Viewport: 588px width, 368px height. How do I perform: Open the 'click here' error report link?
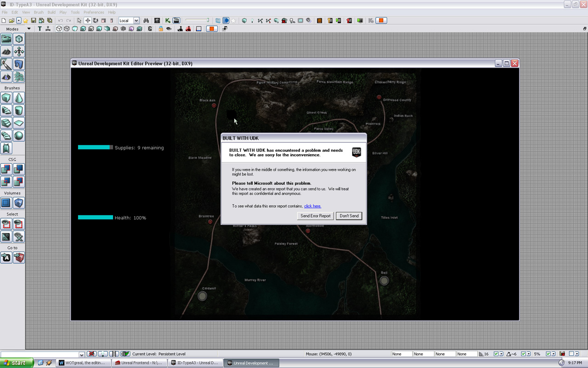point(312,206)
